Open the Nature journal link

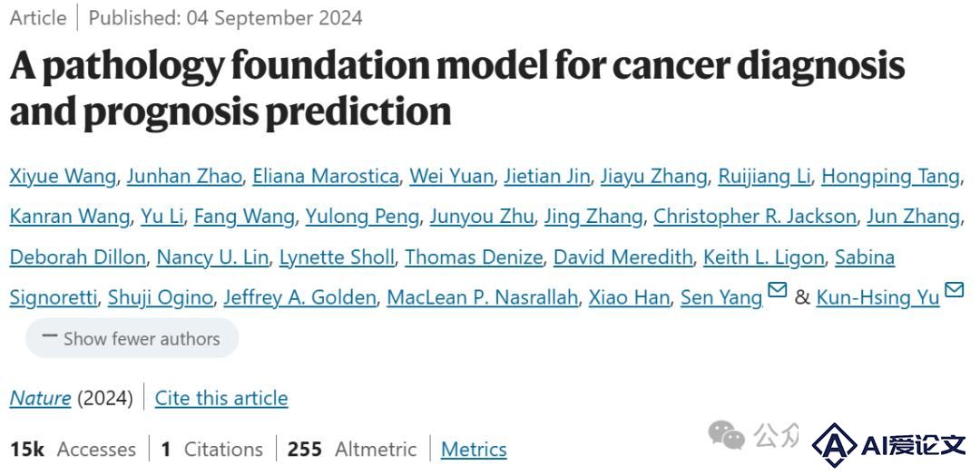pyautogui.click(x=40, y=398)
